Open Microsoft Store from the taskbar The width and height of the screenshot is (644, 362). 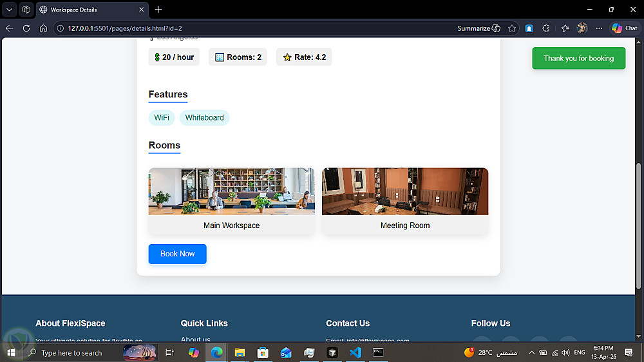point(263,352)
